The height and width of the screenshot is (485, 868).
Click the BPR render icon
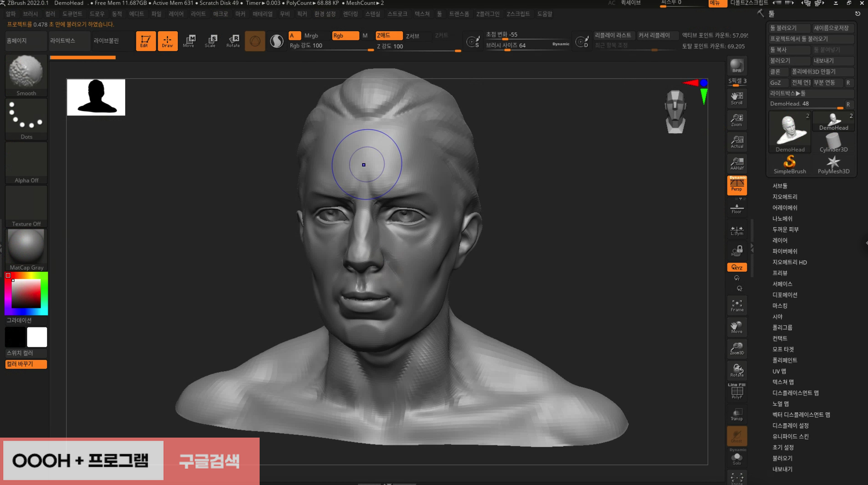(736, 66)
